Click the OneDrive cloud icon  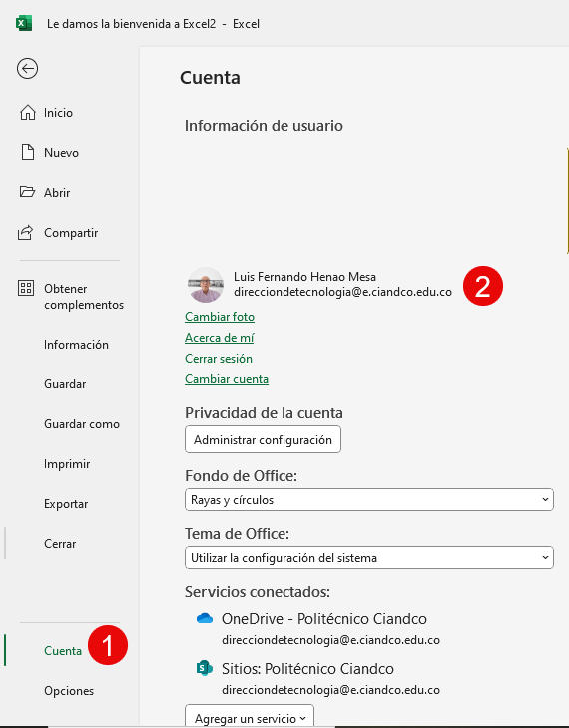point(205,618)
